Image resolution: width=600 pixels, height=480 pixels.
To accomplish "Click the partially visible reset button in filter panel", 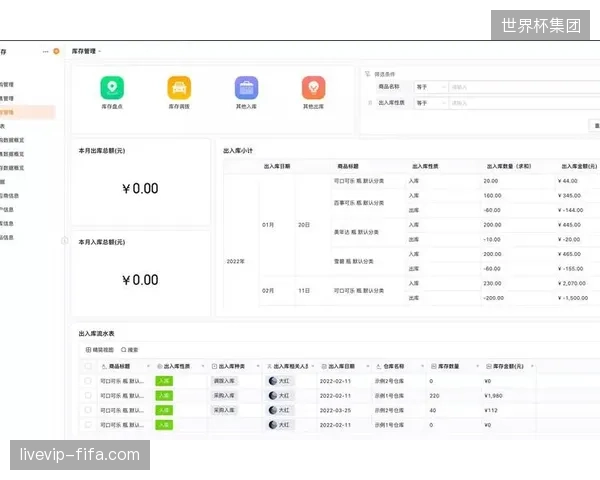I will (x=594, y=126).
